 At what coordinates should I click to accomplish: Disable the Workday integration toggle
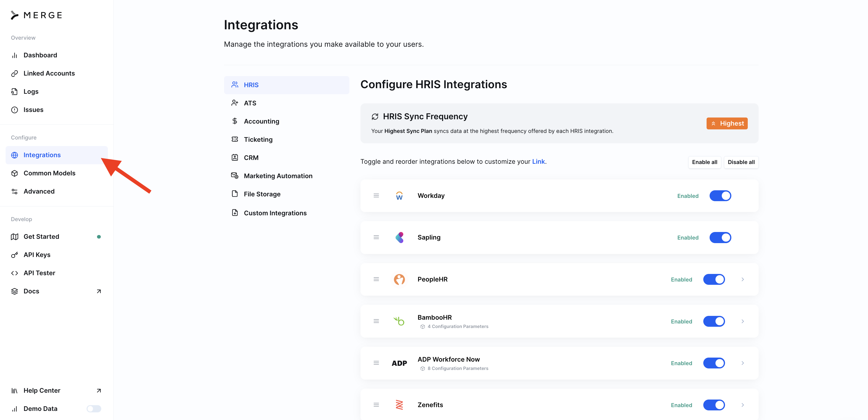pyautogui.click(x=720, y=196)
